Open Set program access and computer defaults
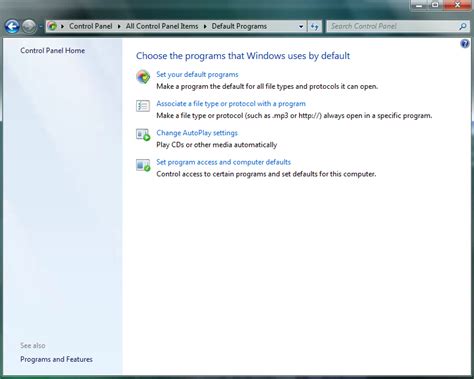 (x=223, y=162)
